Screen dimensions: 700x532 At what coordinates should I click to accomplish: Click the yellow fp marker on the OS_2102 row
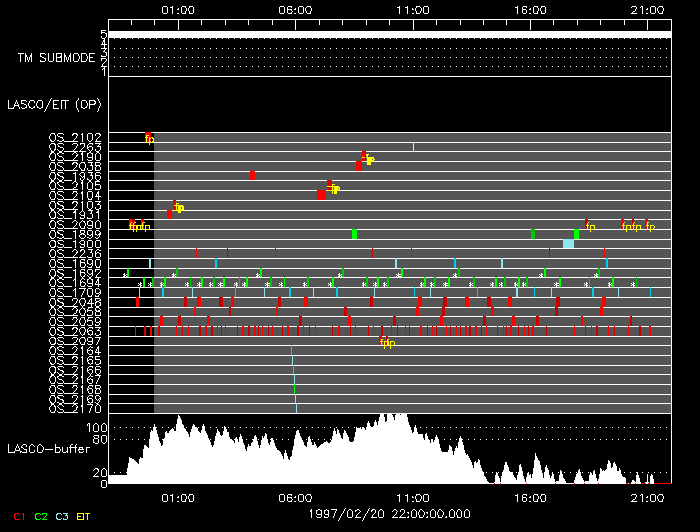(x=149, y=139)
